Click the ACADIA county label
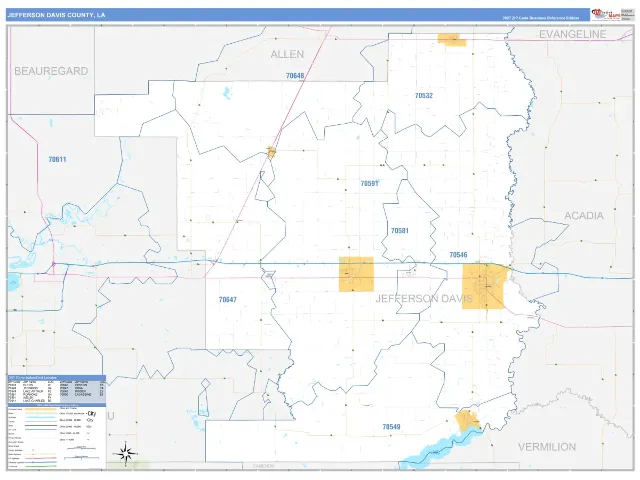Viewport: 640px width, 480px height. 584,216
